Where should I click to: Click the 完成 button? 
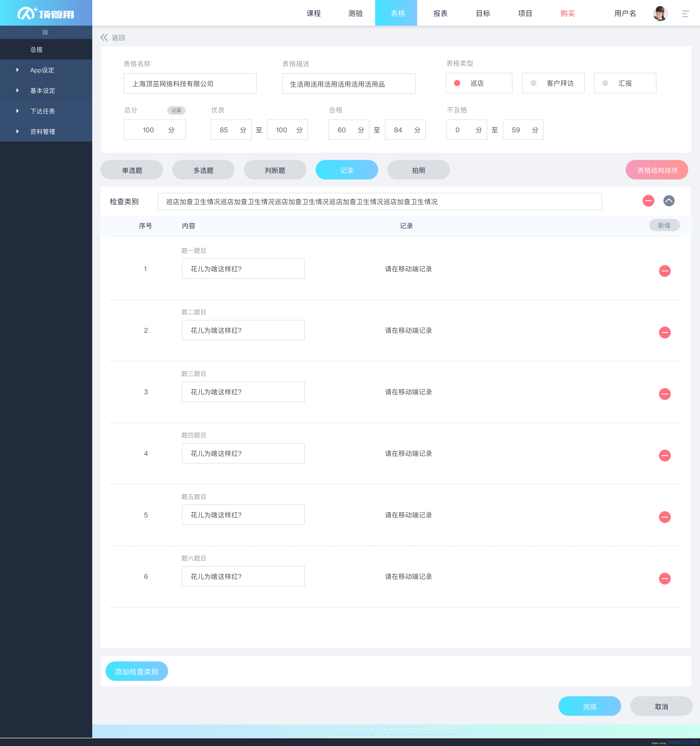click(x=590, y=706)
